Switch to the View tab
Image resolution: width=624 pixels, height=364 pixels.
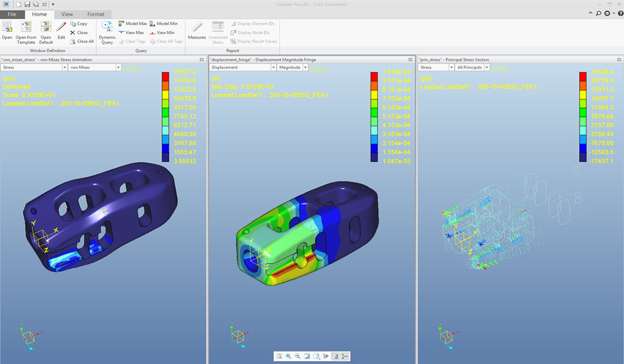tap(67, 14)
